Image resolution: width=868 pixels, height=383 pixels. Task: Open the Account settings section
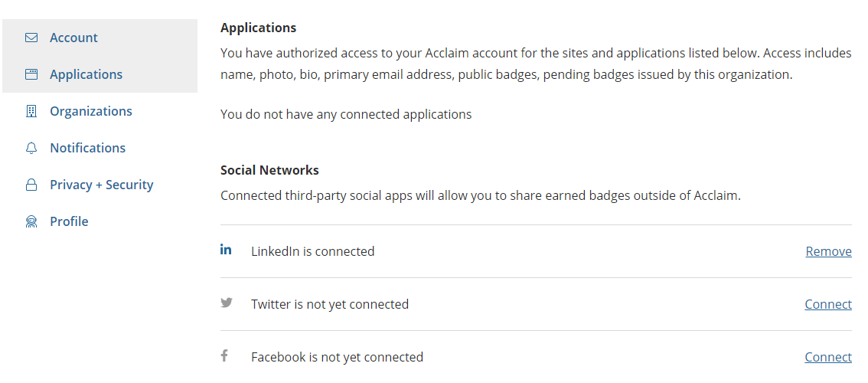tap(73, 38)
